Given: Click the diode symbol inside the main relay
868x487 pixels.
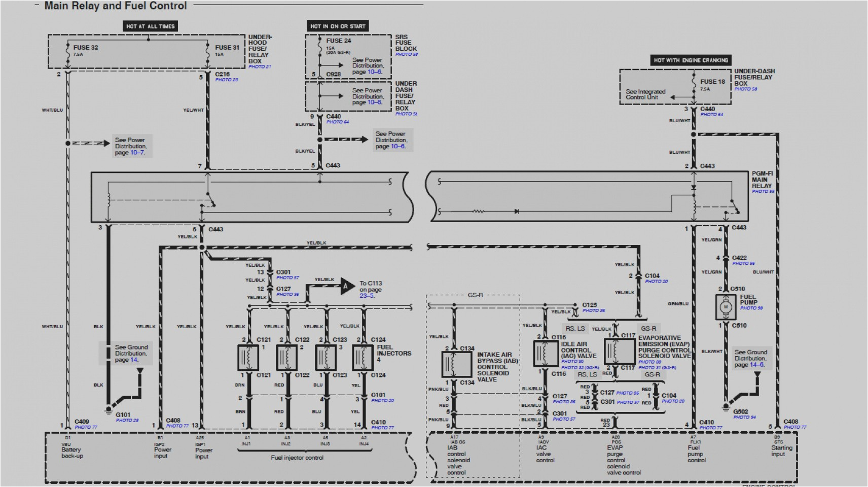Looking at the screenshot, I should click(x=517, y=211).
